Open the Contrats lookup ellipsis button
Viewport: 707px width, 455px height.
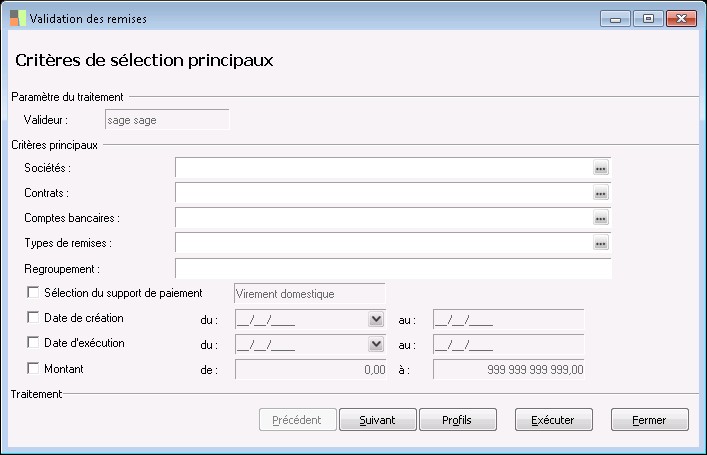[600, 194]
